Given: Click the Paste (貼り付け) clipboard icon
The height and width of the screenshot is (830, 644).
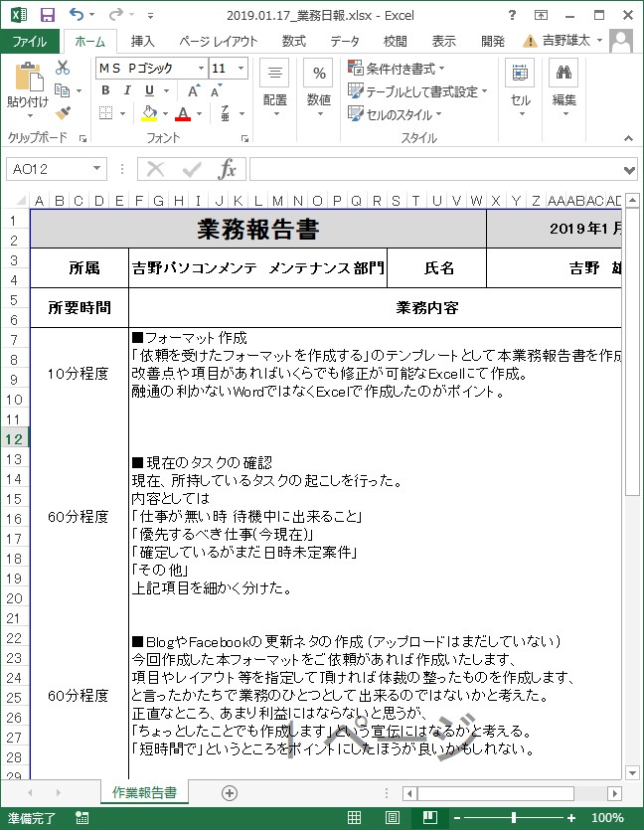Looking at the screenshot, I should [x=28, y=78].
